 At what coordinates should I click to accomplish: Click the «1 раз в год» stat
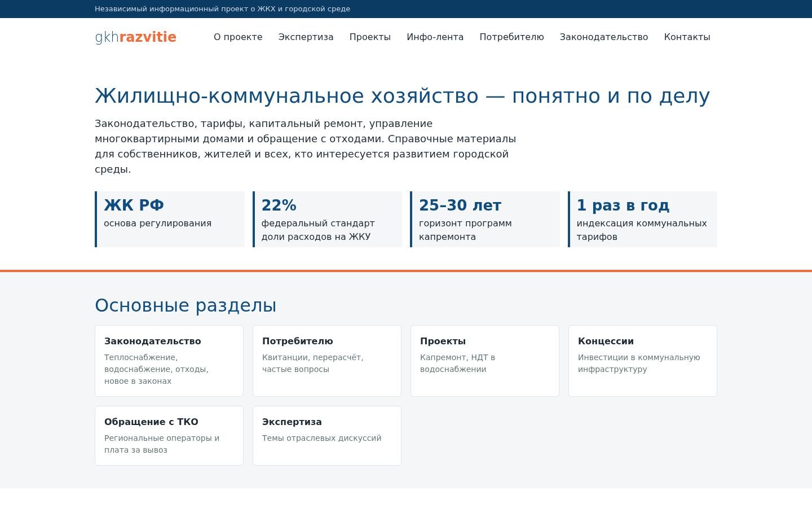pos(643,219)
